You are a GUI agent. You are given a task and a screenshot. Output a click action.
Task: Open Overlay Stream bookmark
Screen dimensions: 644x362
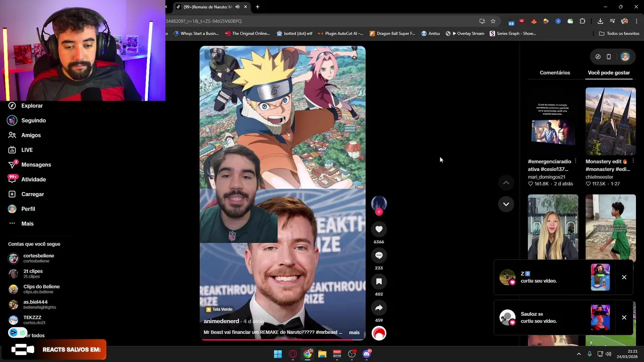pos(465,34)
